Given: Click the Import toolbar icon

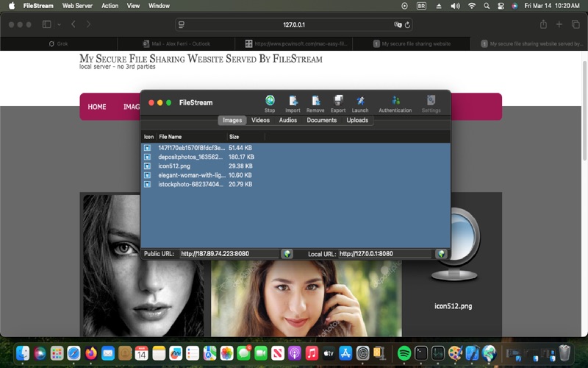Looking at the screenshot, I should (x=293, y=104).
